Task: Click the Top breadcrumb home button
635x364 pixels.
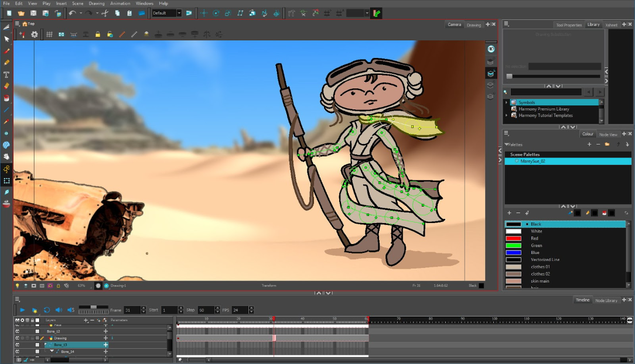Action: [29, 24]
